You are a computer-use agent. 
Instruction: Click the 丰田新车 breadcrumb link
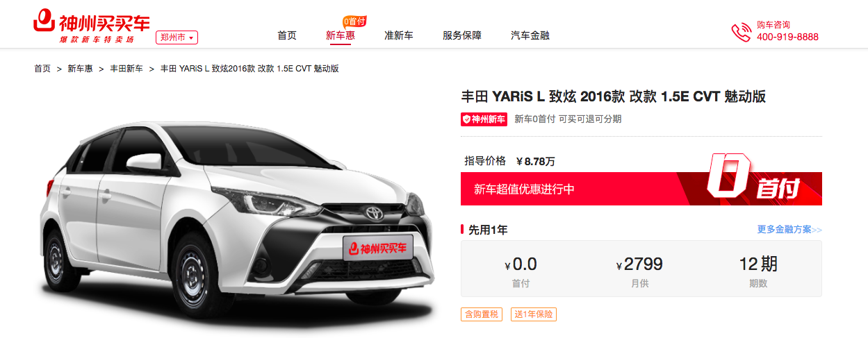126,69
